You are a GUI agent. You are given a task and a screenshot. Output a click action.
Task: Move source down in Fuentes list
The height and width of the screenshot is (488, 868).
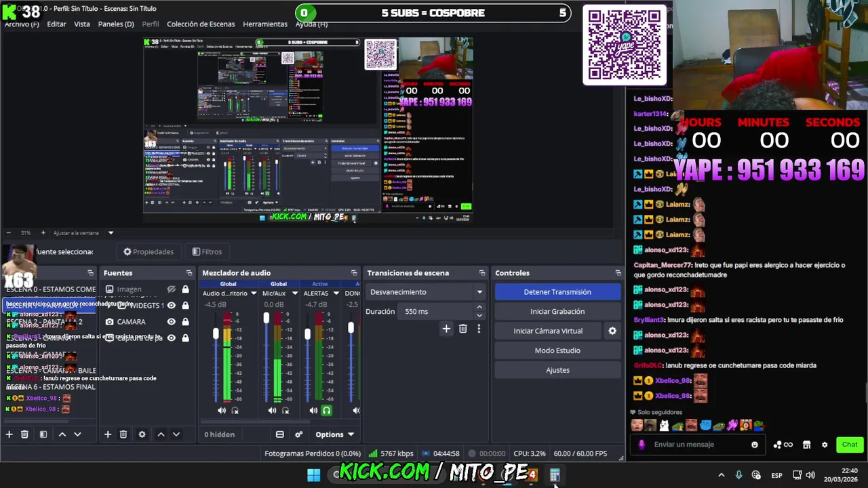(176, 434)
